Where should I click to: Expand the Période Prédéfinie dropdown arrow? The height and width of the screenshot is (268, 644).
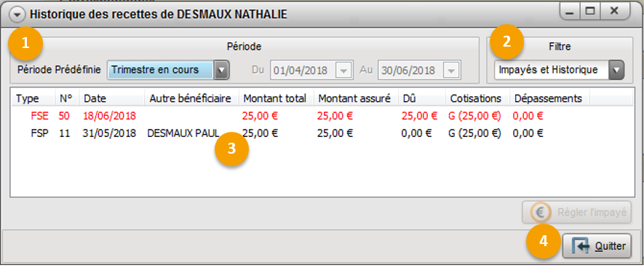(x=221, y=70)
